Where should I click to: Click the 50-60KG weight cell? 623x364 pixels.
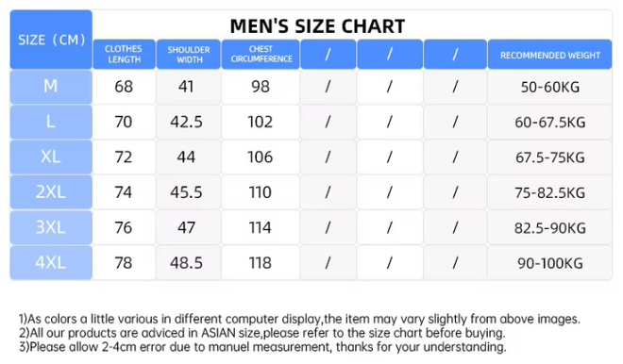point(550,87)
